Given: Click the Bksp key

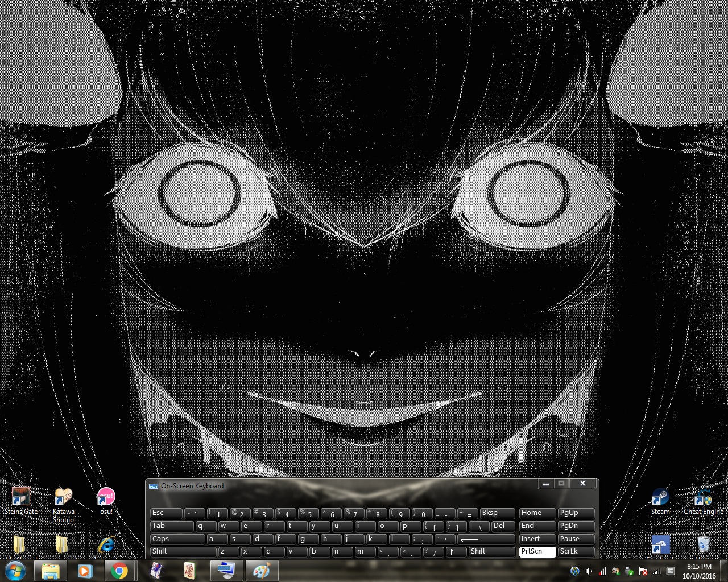Looking at the screenshot, I should [x=498, y=513].
